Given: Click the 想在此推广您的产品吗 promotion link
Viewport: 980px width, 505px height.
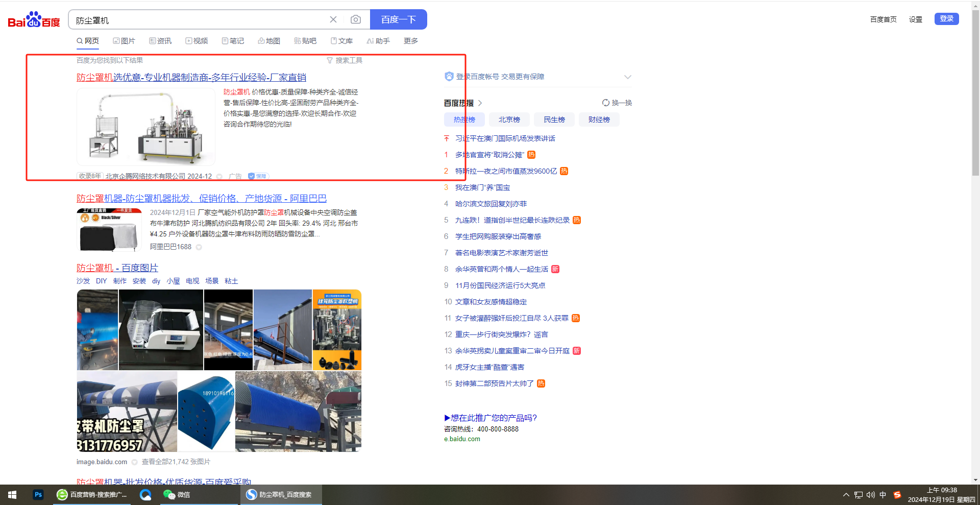Looking at the screenshot, I should 491,418.
